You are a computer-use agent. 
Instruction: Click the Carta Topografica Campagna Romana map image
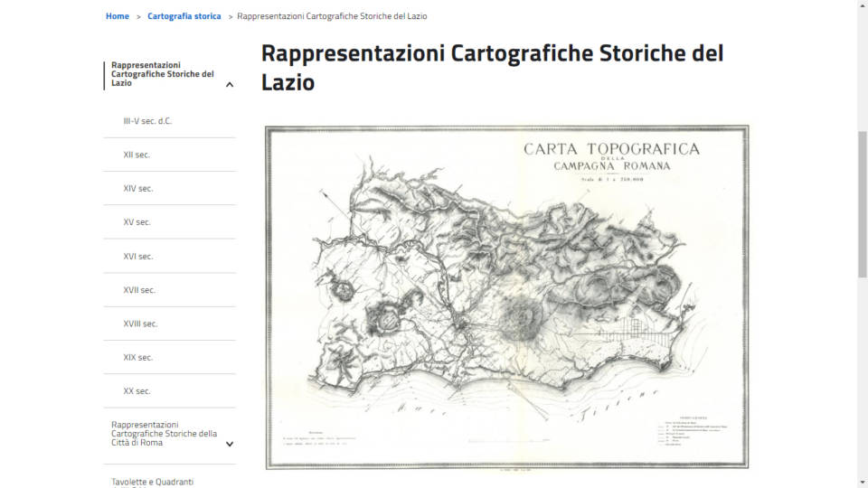tap(506, 296)
